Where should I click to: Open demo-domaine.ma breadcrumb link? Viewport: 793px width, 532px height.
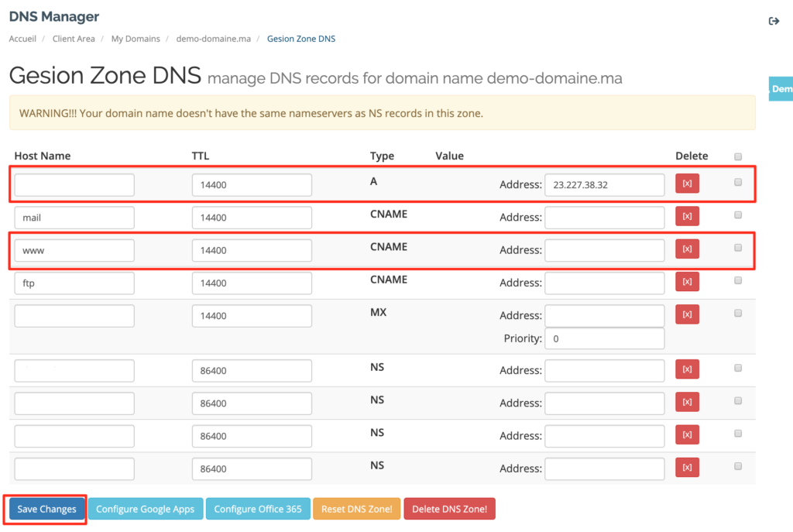(x=214, y=39)
